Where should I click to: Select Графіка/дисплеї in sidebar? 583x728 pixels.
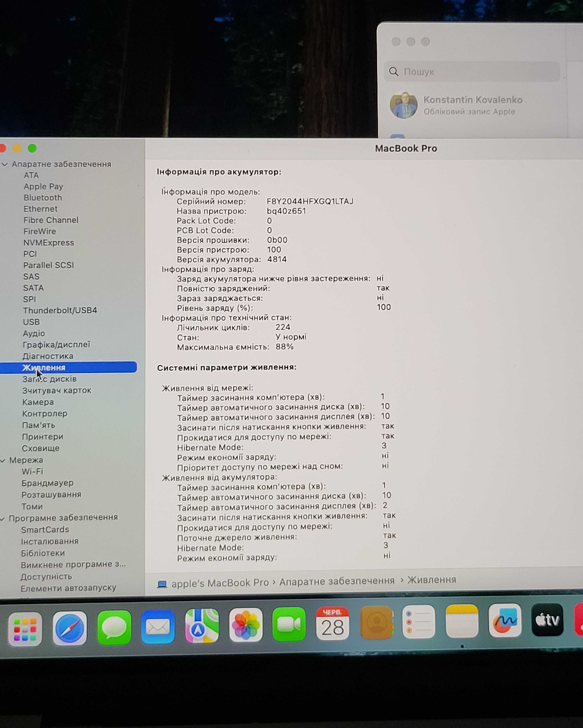pyautogui.click(x=56, y=344)
